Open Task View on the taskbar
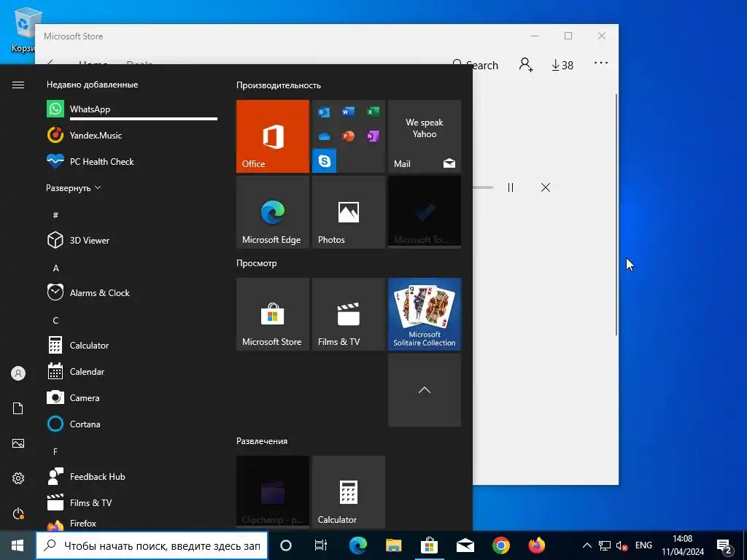Image resolution: width=747 pixels, height=560 pixels. point(321,545)
